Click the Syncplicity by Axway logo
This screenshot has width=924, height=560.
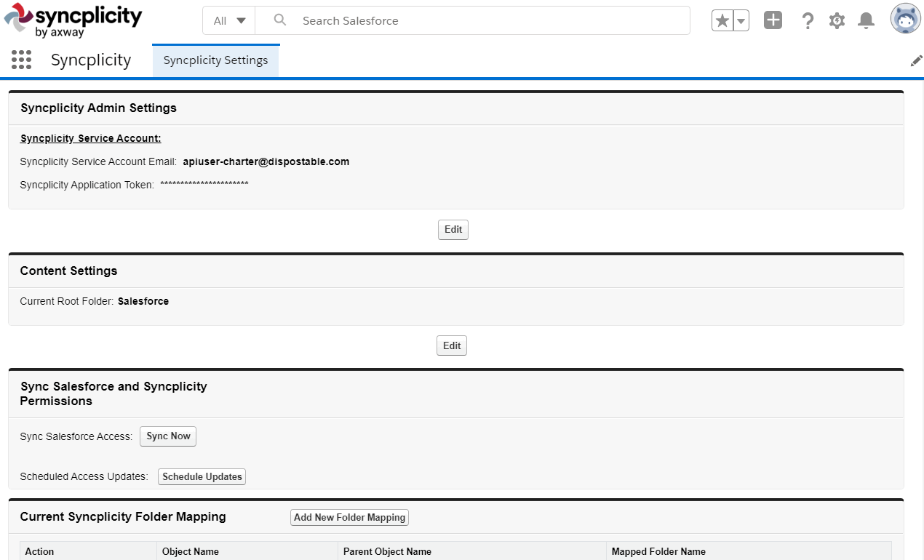click(73, 20)
